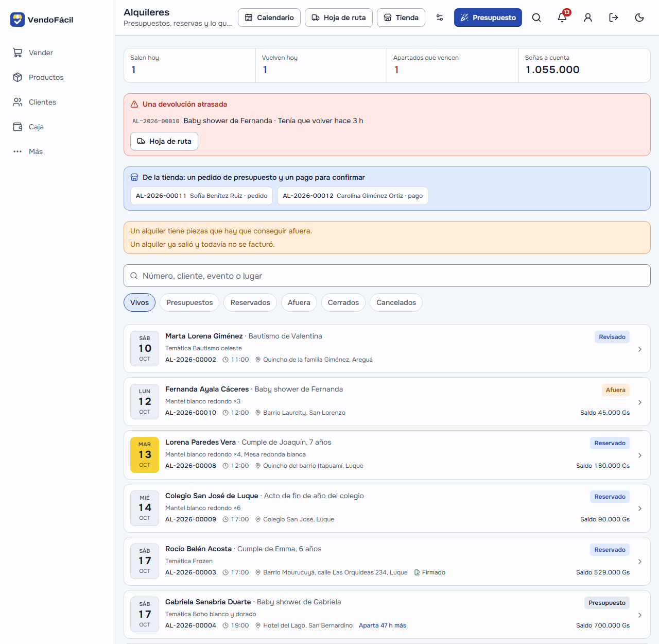Click Afuera badge on Fernanda's row
659x644 pixels.
[616, 390]
